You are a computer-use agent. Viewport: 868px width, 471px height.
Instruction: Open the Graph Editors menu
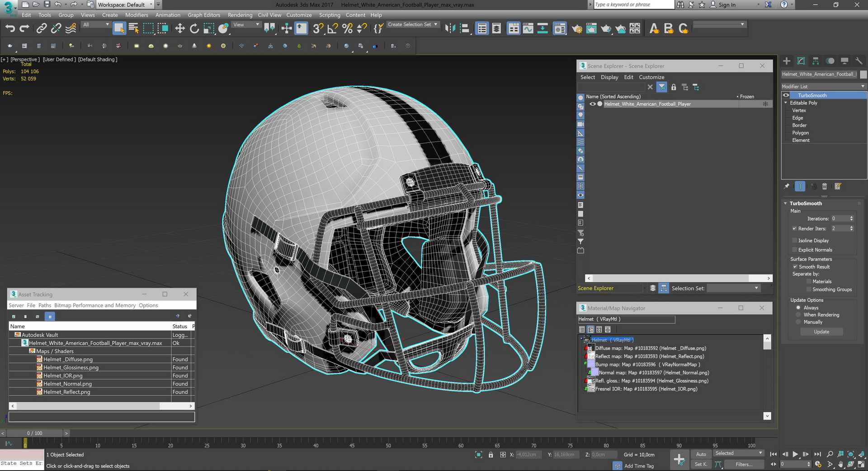[x=204, y=15]
